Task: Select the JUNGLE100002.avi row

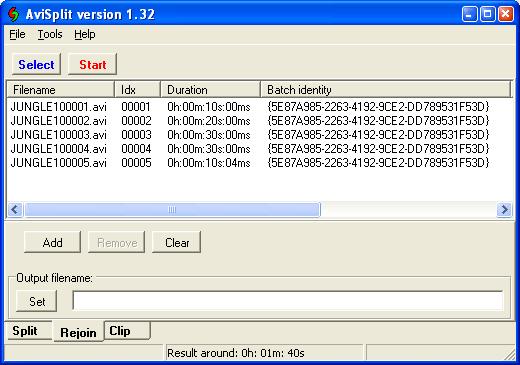Action: click(x=250, y=121)
